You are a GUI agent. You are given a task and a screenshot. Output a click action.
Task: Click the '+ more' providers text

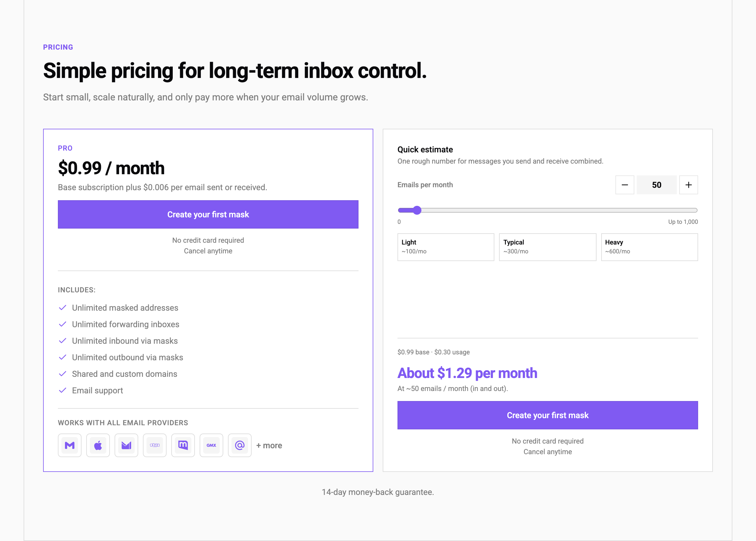tap(269, 445)
